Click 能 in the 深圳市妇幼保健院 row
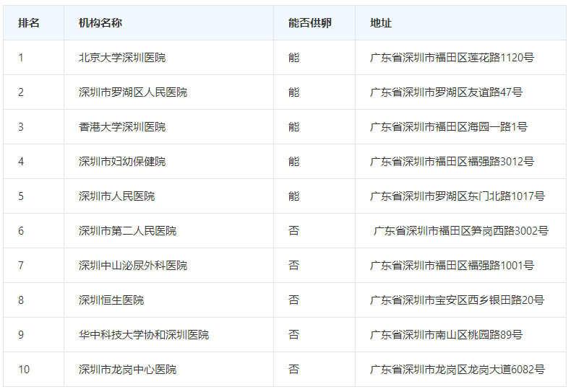Viewport: 571px width, 392px height. tap(293, 162)
